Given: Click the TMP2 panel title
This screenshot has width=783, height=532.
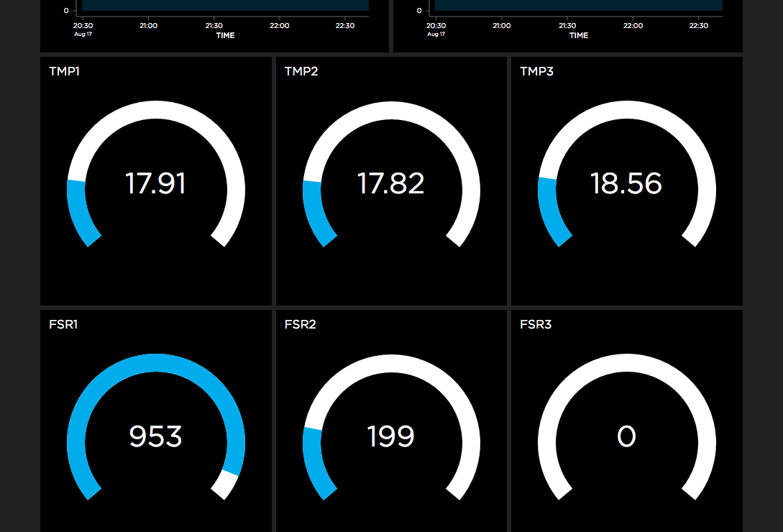Looking at the screenshot, I should pos(301,71).
